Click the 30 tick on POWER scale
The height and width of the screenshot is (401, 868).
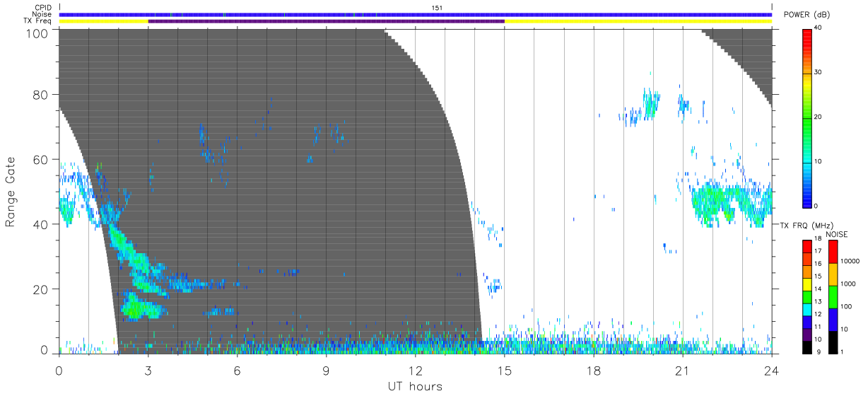pyautogui.click(x=819, y=73)
